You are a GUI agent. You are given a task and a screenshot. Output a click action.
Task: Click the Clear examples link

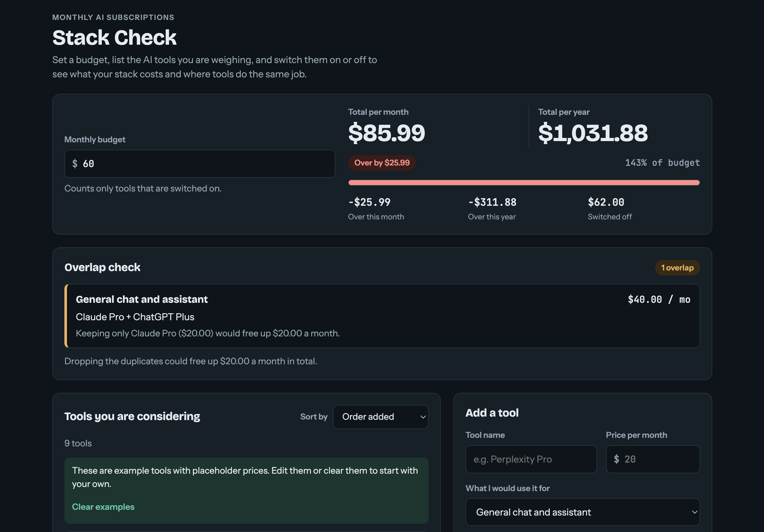point(103,507)
